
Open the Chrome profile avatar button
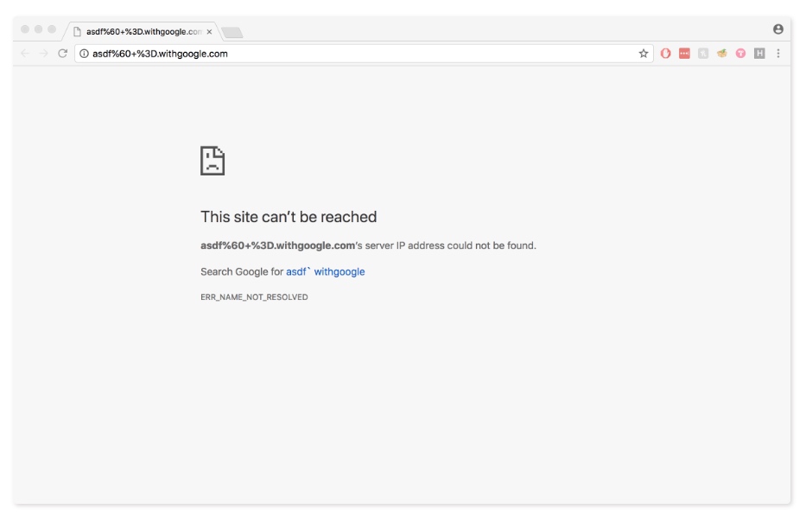click(x=777, y=29)
